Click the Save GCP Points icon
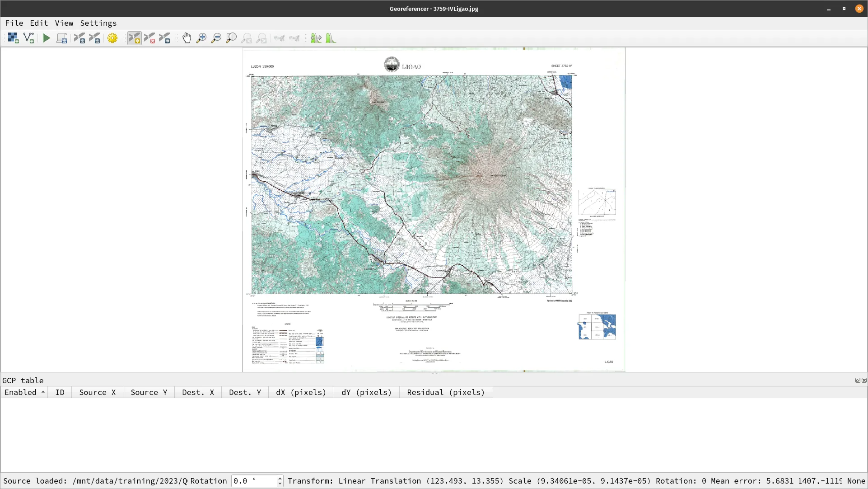The height and width of the screenshot is (489, 868). [x=94, y=38]
